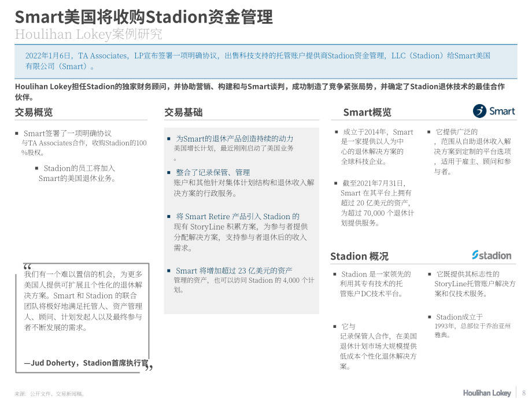Viewport: 532px width, 399px height.
Task: Select the bullet 'Stadion成立于'
Action: click(x=459, y=317)
